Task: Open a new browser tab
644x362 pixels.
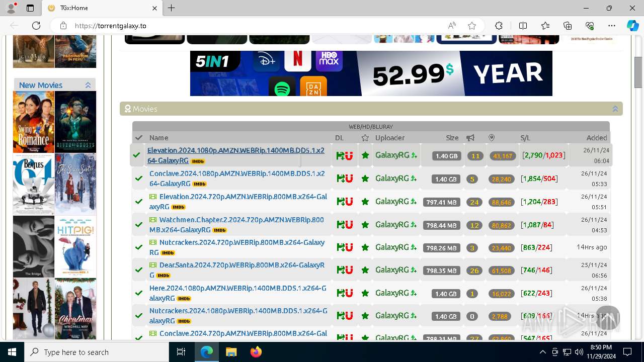Action: (x=172, y=8)
